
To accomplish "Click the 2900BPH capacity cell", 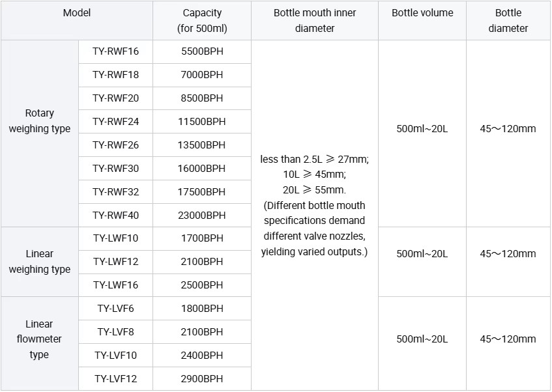I will point(202,378).
